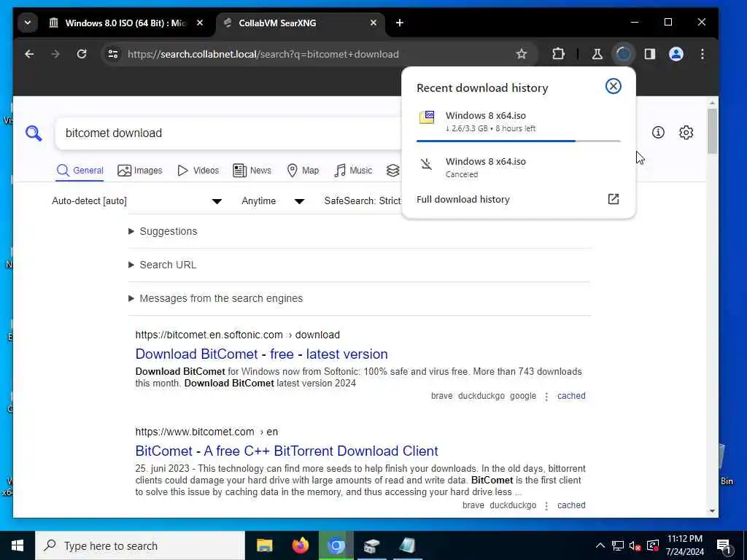Click the Chrome taskbar icon

pos(336,545)
